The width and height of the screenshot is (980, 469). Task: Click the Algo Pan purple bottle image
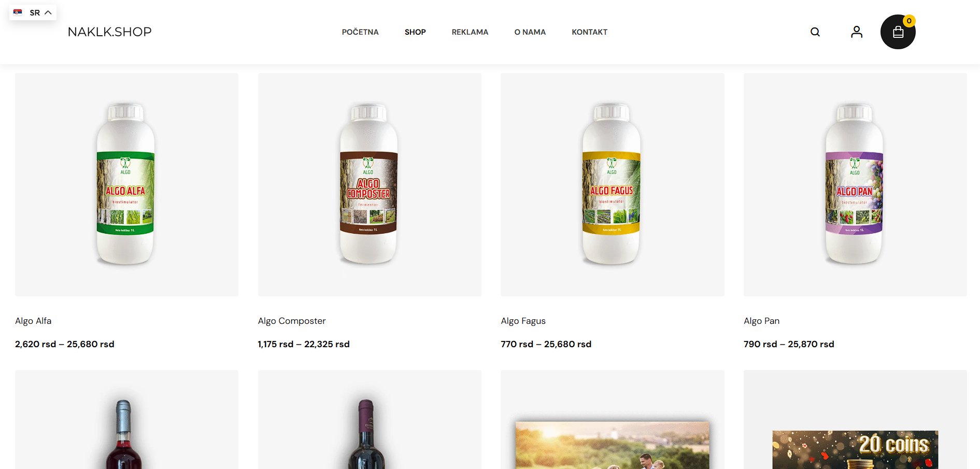(x=855, y=184)
